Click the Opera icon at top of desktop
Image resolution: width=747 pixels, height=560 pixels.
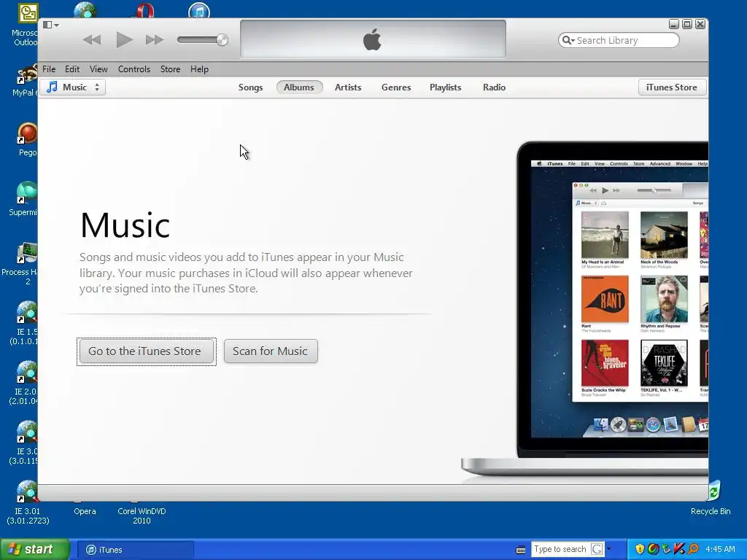point(143,9)
